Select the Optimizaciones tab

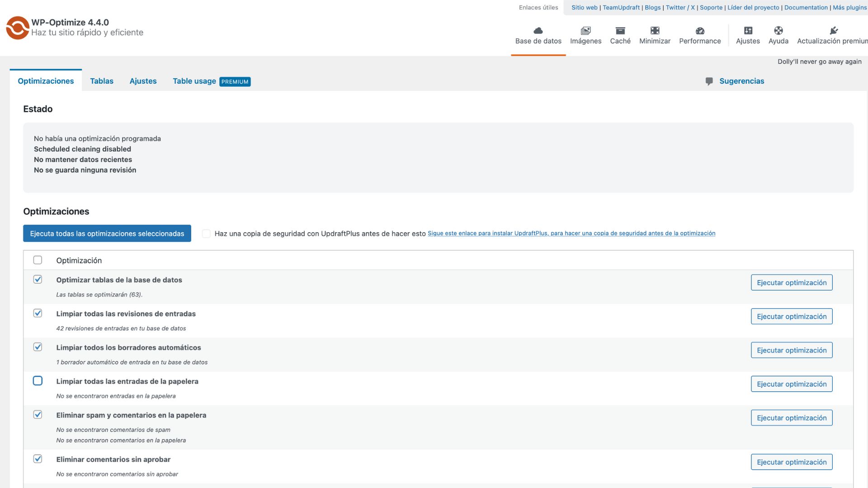click(x=46, y=81)
